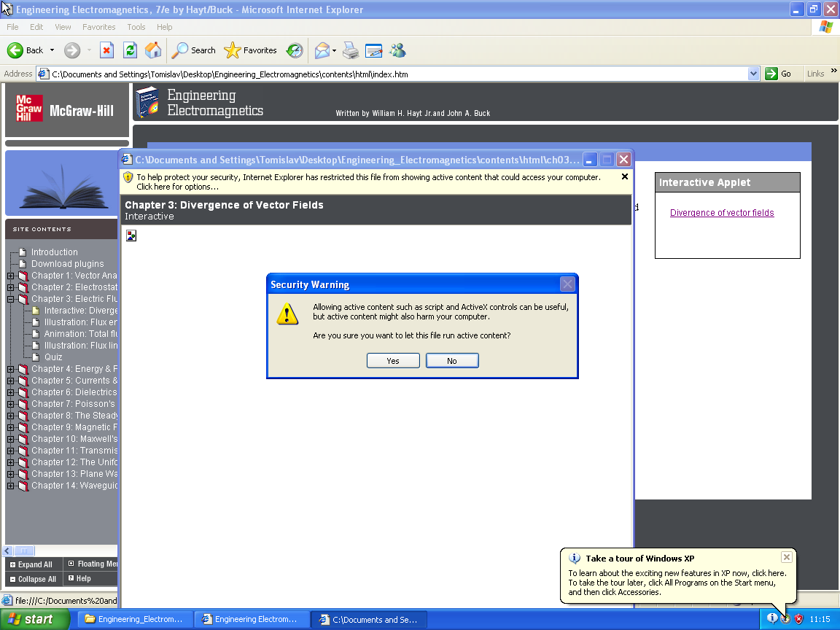Dismiss the information bar with its X

click(x=625, y=176)
